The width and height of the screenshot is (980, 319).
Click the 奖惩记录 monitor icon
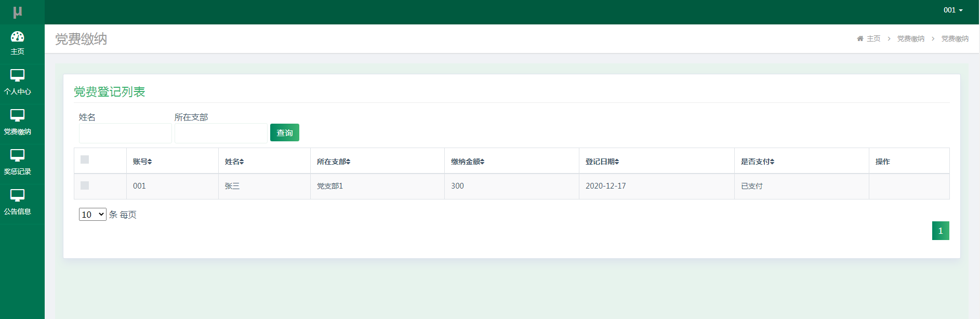(x=18, y=156)
